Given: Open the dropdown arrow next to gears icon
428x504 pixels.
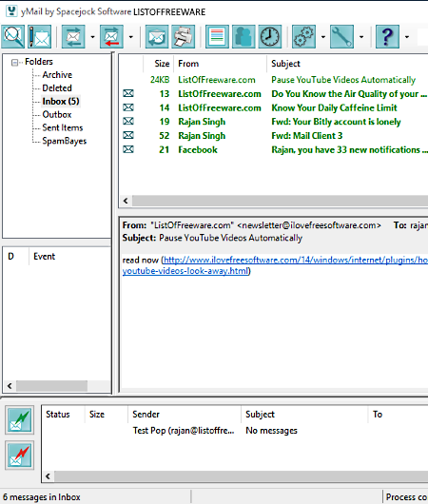Looking at the screenshot, I should (x=323, y=37).
